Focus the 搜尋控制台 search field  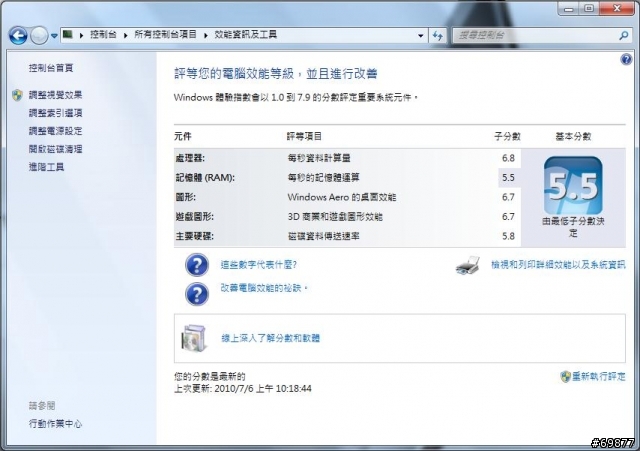[x=536, y=36]
